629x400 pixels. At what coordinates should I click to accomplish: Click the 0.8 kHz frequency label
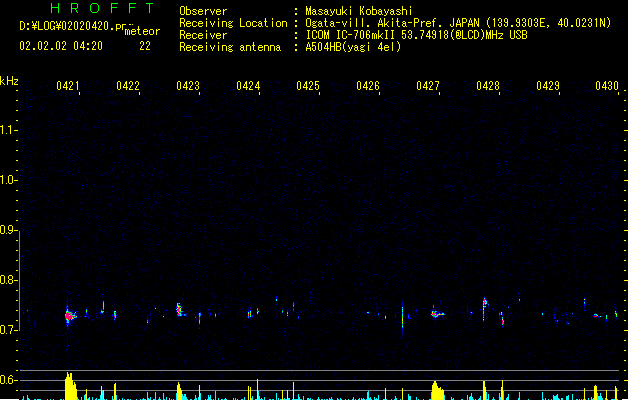point(8,280)
